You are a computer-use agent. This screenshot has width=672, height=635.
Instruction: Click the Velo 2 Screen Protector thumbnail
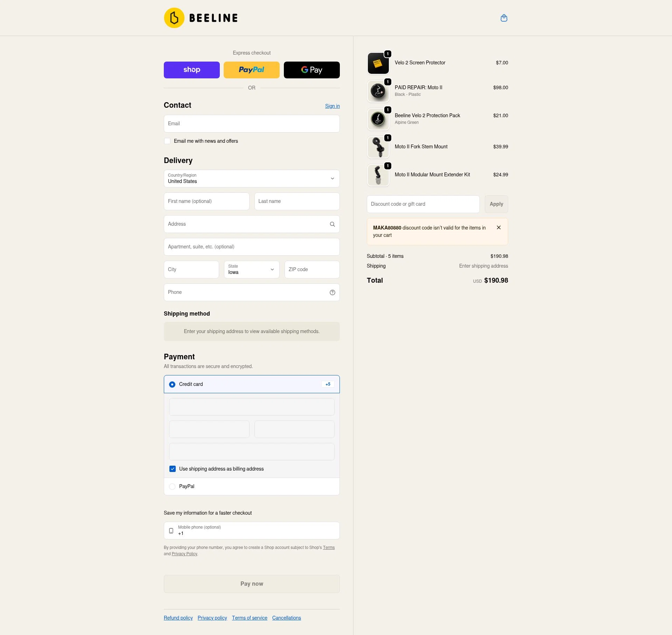pyautogui.click(x=378, y=63)
